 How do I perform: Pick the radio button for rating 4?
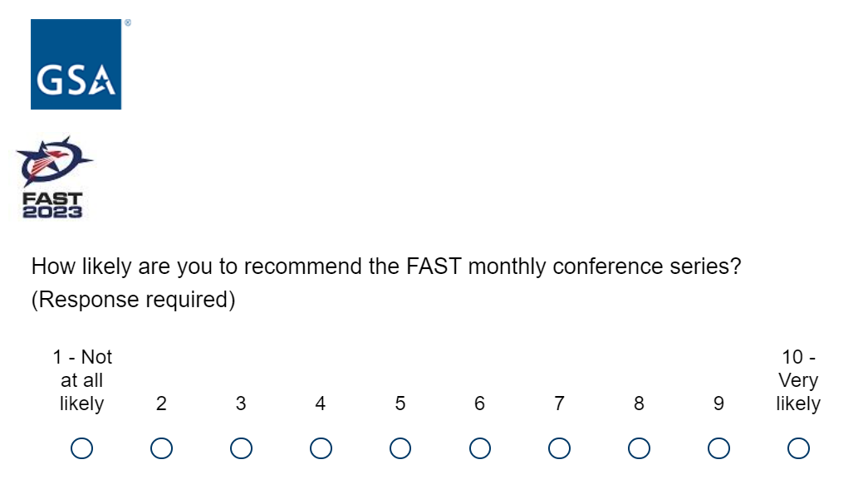click(321, 448)
